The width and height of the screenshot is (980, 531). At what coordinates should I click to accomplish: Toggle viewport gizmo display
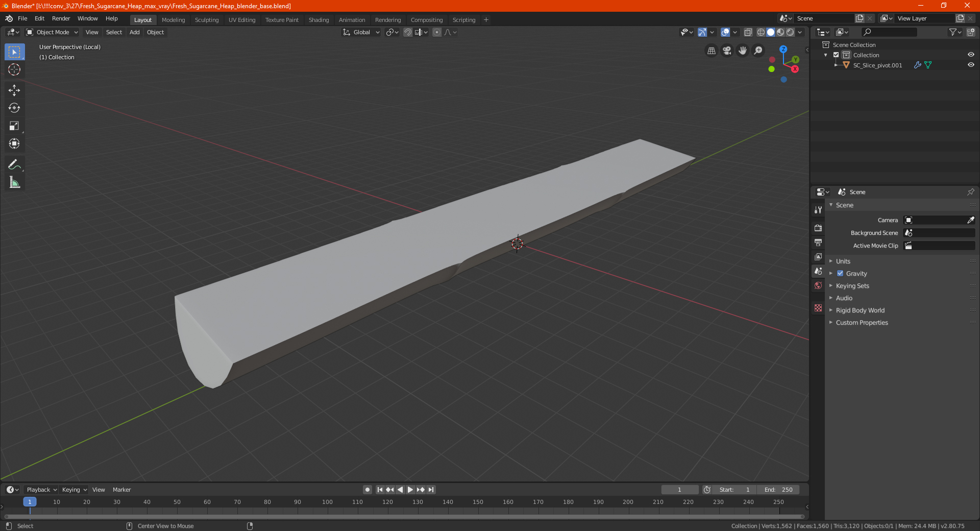[x=702, y=32]
